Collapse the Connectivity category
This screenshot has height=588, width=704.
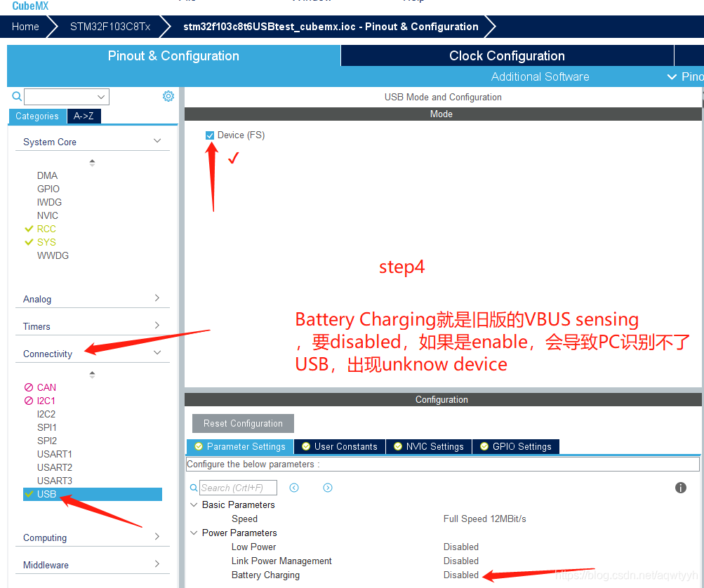(157, 353)
